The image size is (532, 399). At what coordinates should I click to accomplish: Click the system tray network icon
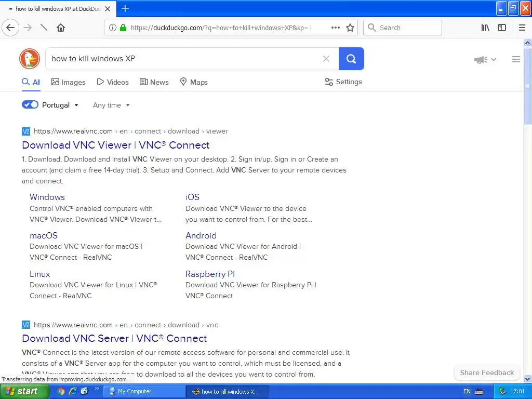pos(502,391)
